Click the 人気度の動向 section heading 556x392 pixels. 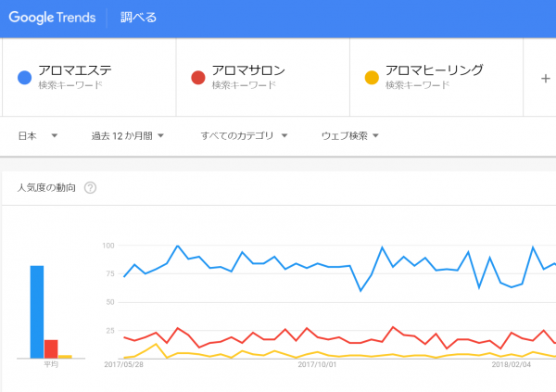click(46, 188)
